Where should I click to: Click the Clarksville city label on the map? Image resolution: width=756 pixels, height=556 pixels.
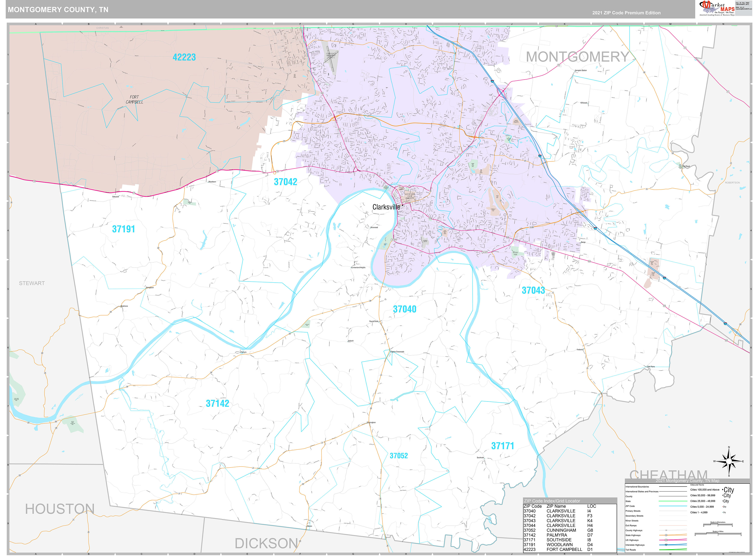386,207
